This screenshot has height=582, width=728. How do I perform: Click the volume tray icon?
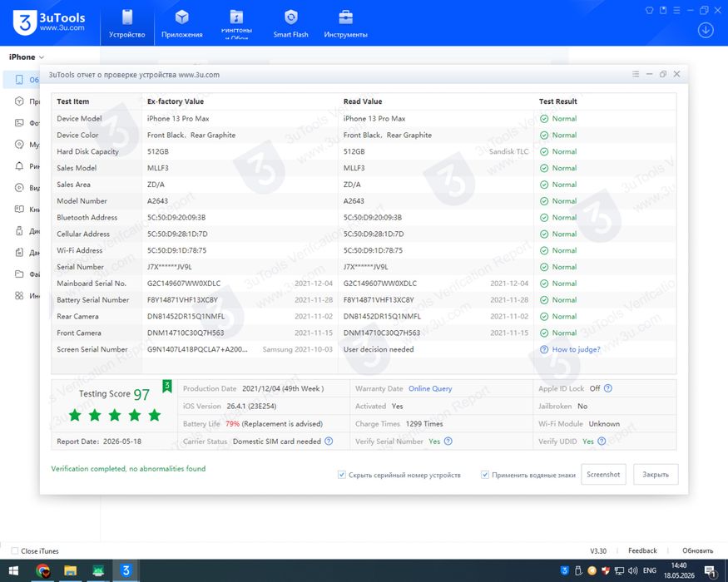(x=632, y=570)
